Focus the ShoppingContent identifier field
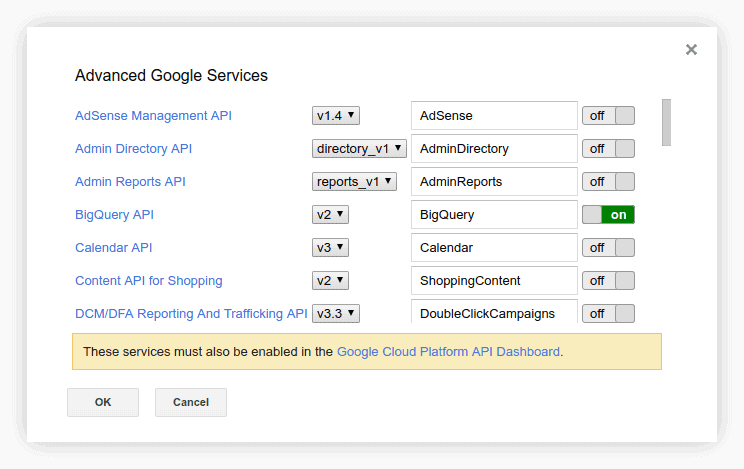Viewport: 744px width, 469px height. click(x=494, y=281)
